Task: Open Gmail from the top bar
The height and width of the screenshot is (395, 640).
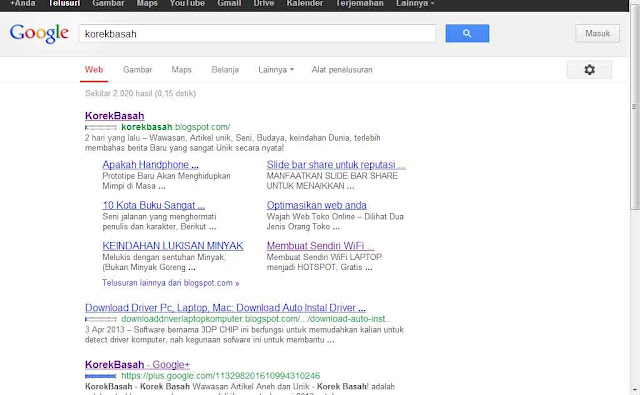Action: pos(229,4)
